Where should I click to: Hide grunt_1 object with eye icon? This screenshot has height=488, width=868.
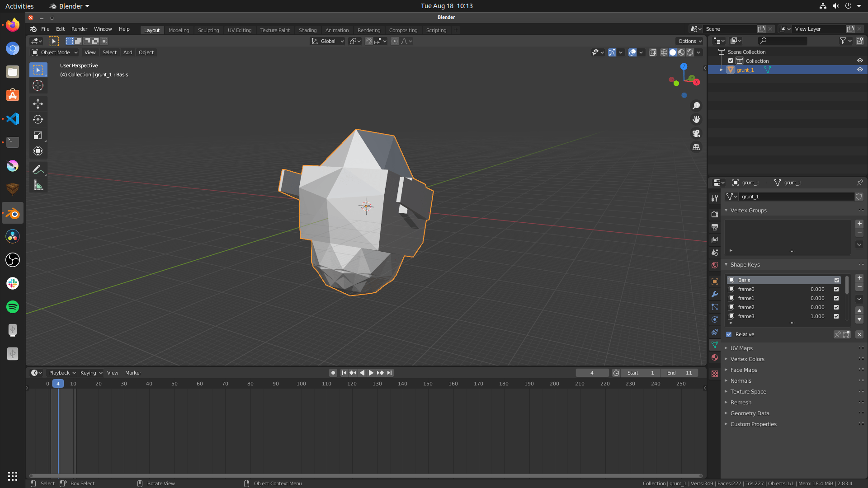860,70
